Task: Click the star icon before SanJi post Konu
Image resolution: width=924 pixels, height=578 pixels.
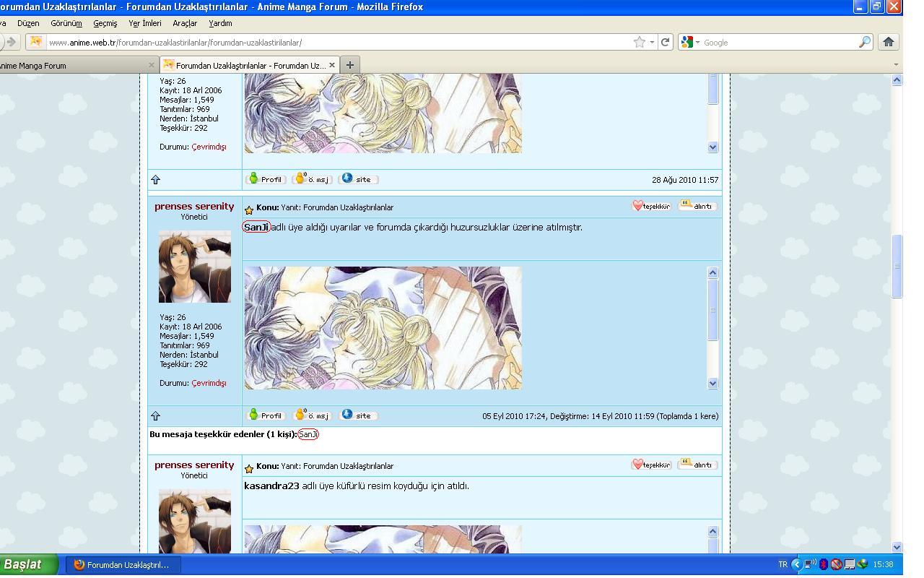Action: [x=249, y=210]
